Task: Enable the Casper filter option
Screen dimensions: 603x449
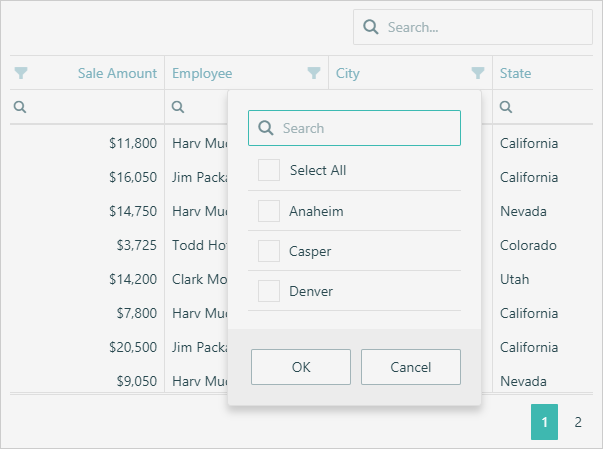Action: click(269, 251)
